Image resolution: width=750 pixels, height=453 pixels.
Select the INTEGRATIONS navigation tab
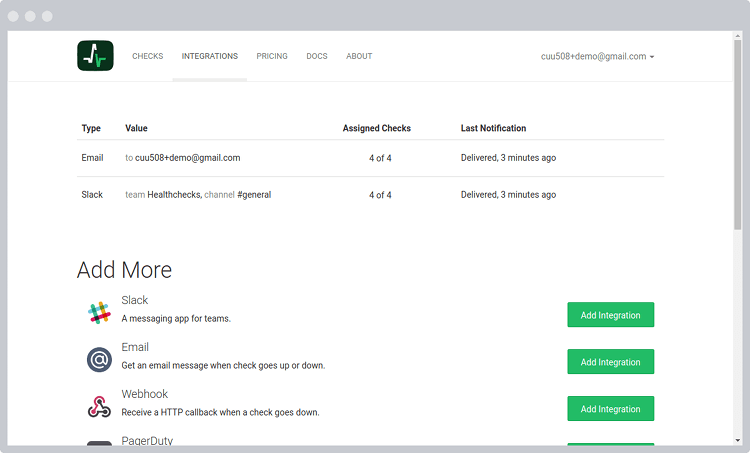(209, 57)
